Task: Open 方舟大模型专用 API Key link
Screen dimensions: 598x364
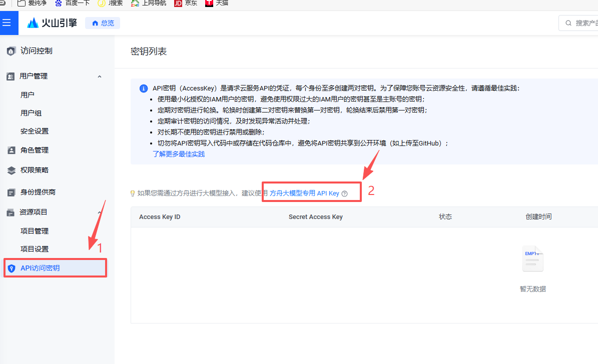Action: pos(304,193)
